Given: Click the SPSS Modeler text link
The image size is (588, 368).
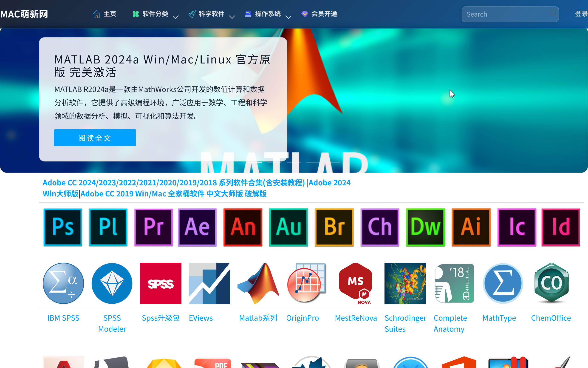Looking at the screenshot, I should 112,323.
